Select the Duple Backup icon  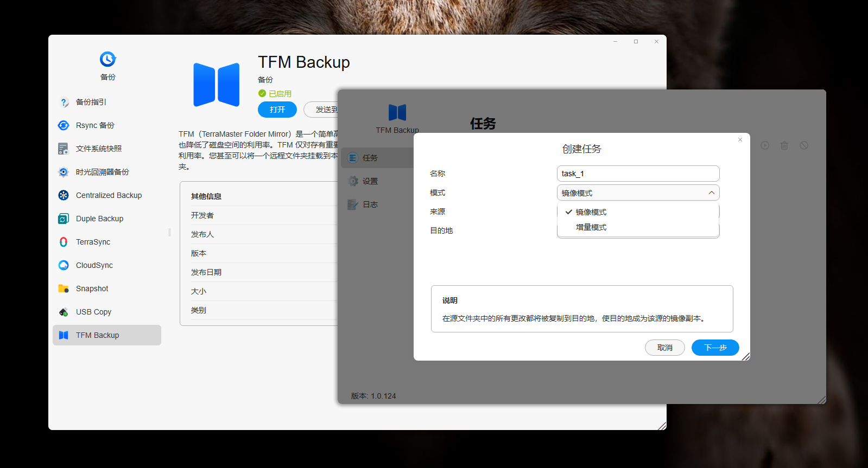(x=64, y=219)
